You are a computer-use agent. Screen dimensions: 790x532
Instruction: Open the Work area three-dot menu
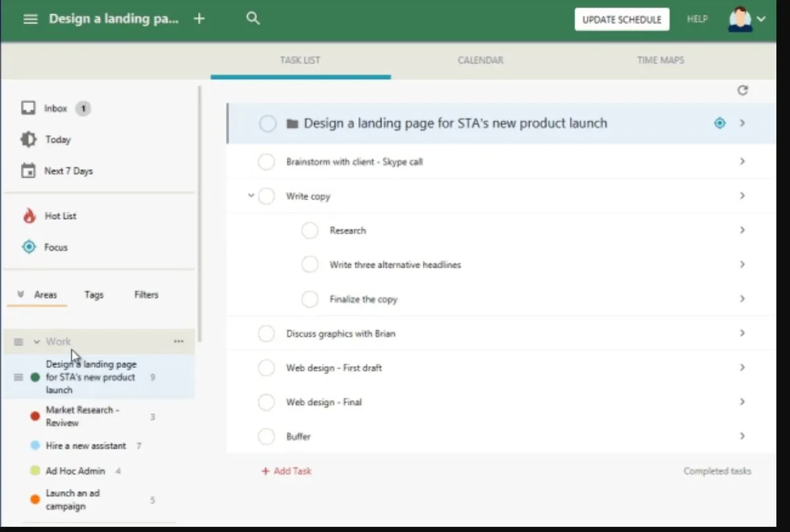[x=178, y=341]
